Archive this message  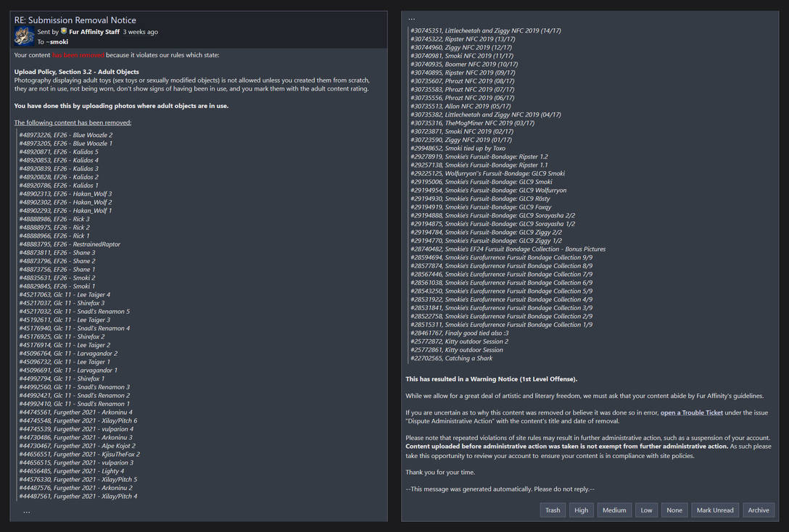point(758,510)
